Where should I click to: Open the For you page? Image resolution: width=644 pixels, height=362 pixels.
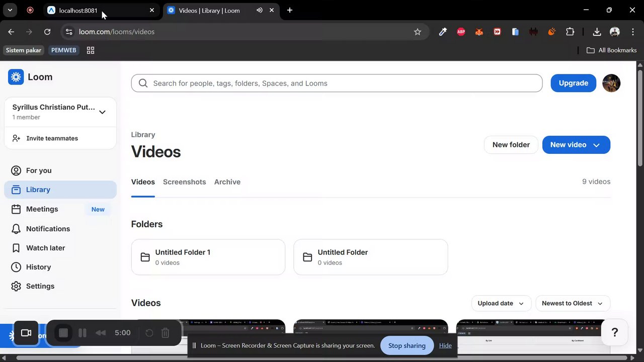point(60,170)
